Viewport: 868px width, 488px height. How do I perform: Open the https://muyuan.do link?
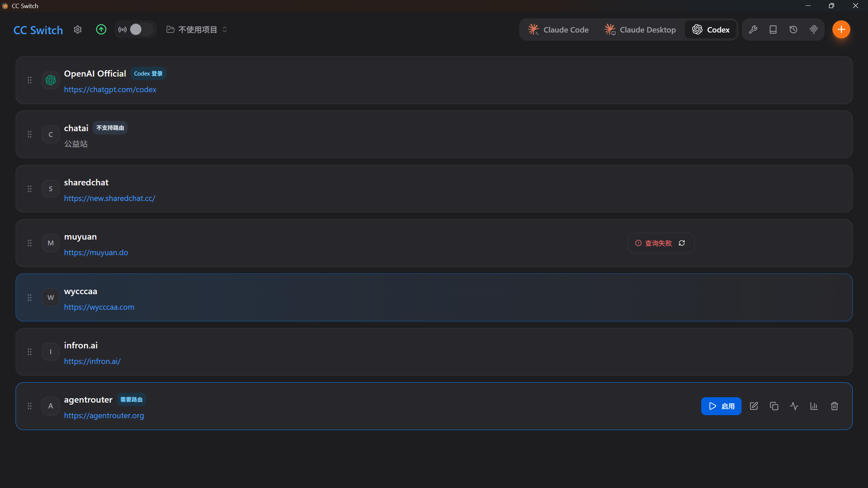(x=96, y=252)
